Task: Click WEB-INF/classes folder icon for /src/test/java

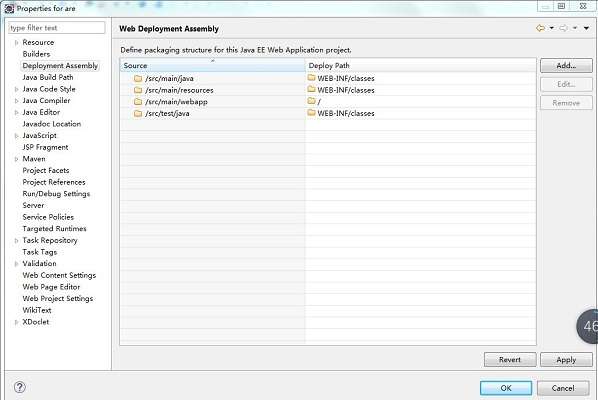Action: coord(312,112)
